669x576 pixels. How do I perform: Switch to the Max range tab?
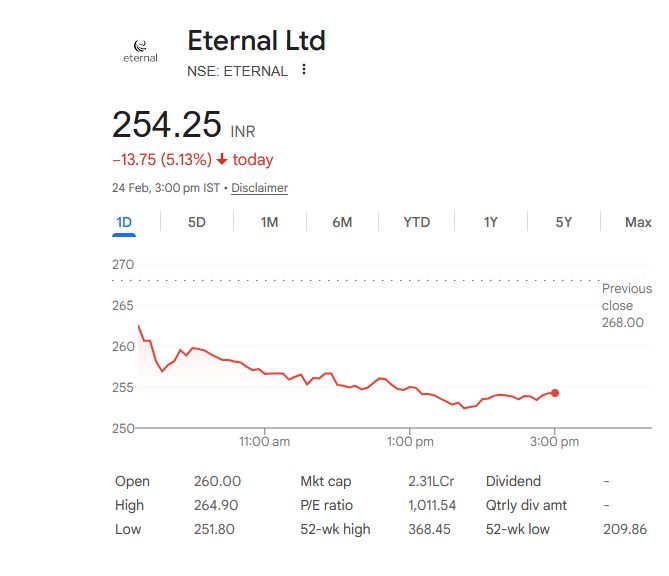(x=638, y=222)
